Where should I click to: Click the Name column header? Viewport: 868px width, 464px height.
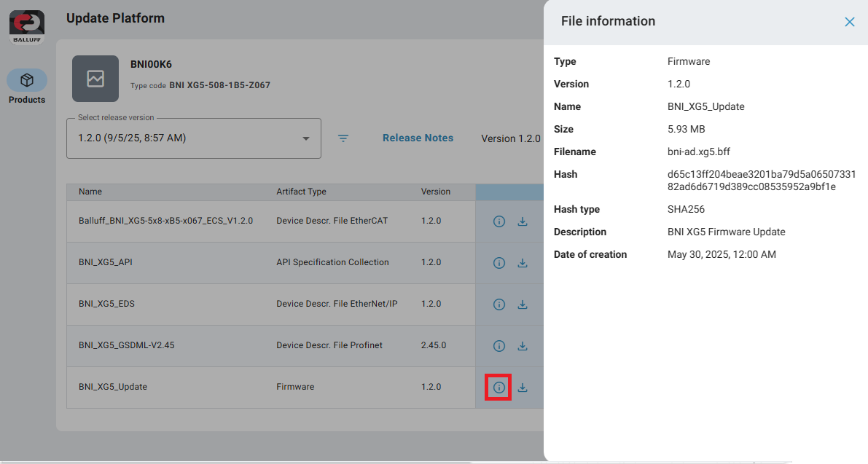pyautogui.click(x=90, y=192)
